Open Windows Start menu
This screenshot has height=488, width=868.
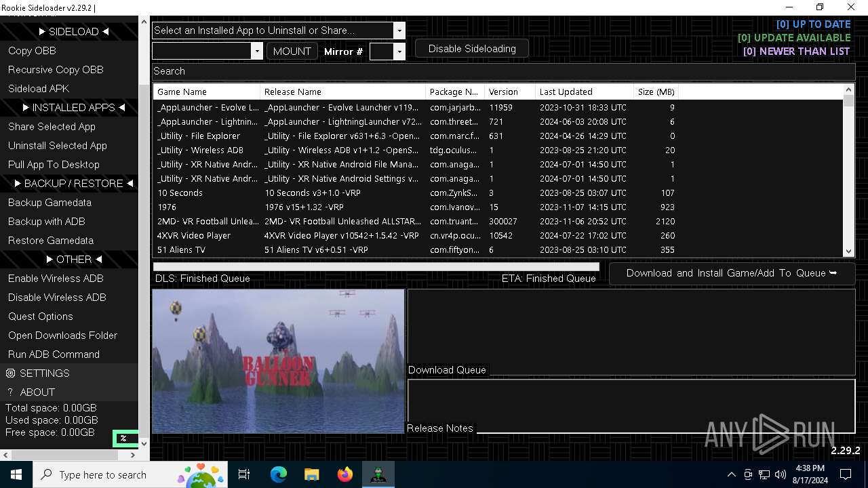point(16,474)
